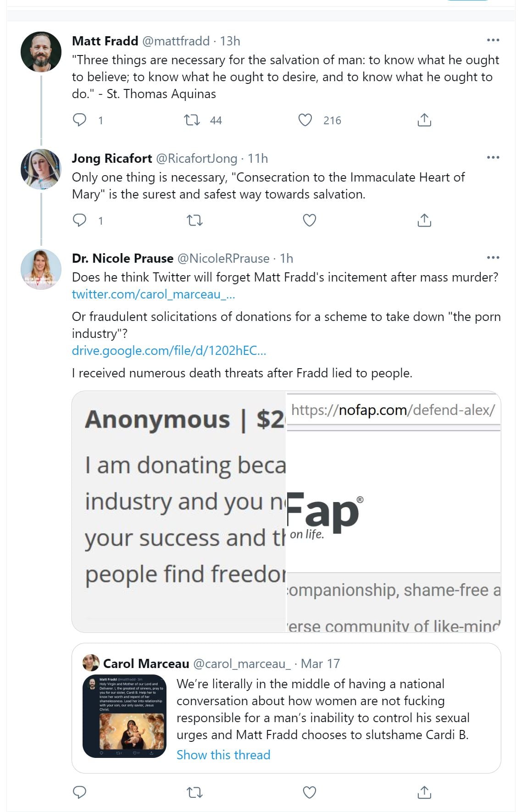
Task: Retweet Jong Ricafort's reply
Action: pos(195,221)
